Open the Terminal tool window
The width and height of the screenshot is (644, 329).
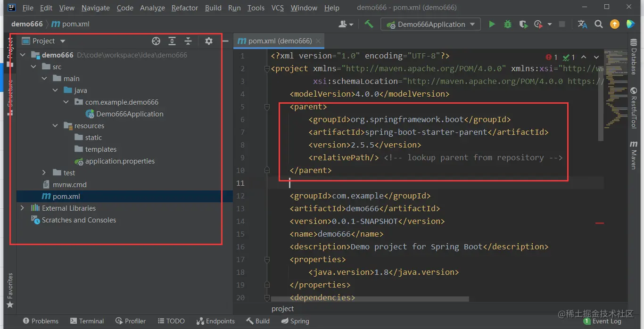click(x=87, y=321)
